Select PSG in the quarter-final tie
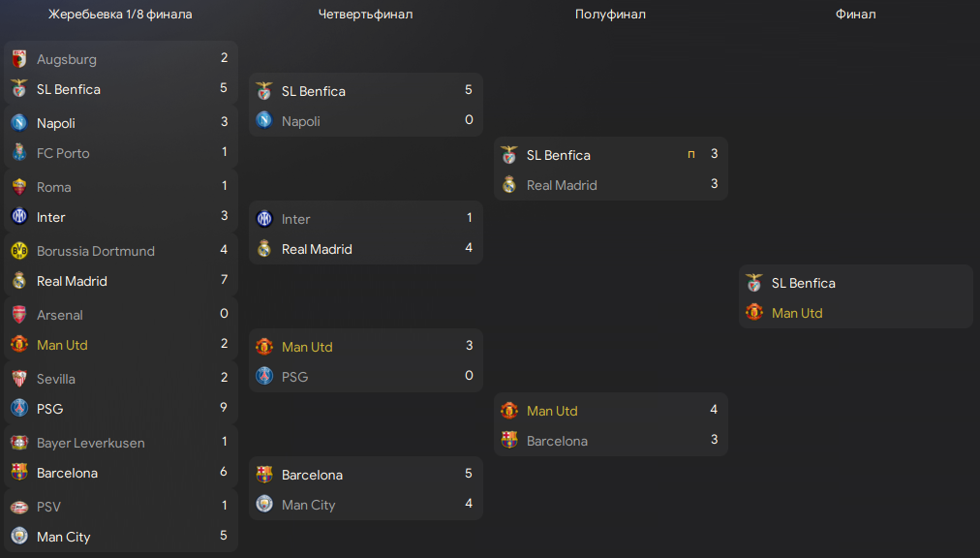The image size is (980, 558). [294, 377]
